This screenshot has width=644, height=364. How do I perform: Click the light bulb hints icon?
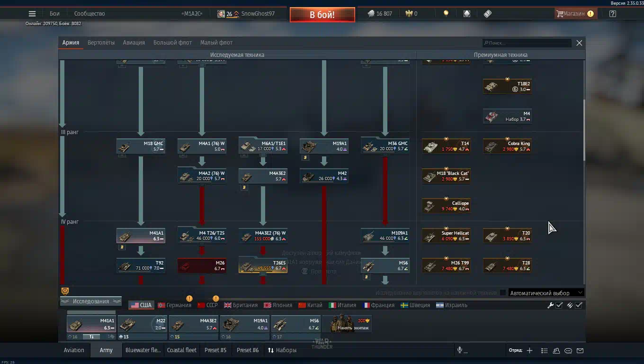coord(446,14)
